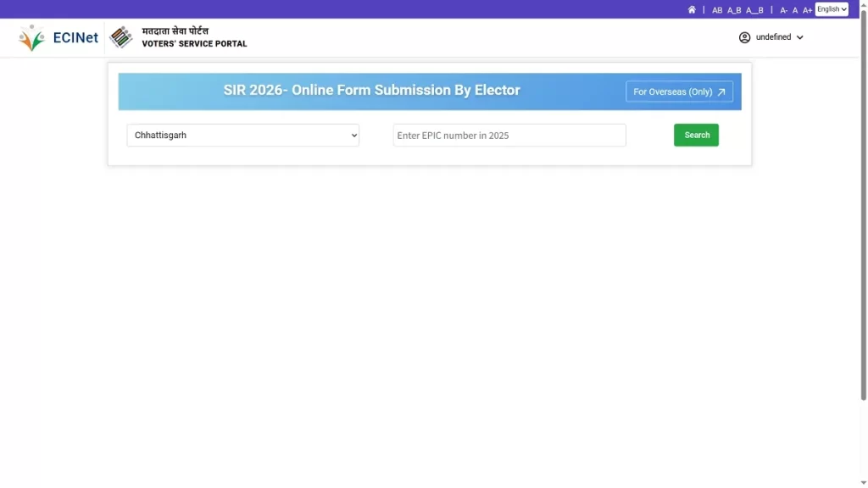Click the Voters' Service Portal emblem
Image resolution: width=868 pixels, height=488 pixels.
click(x=121, y=37)
